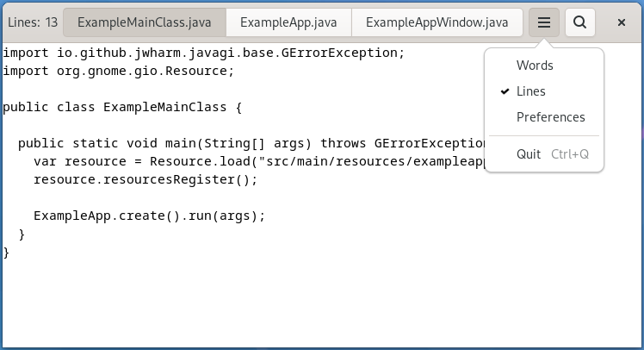Place cursor on the GErrorException import line
644x350 pixels.
203,53
